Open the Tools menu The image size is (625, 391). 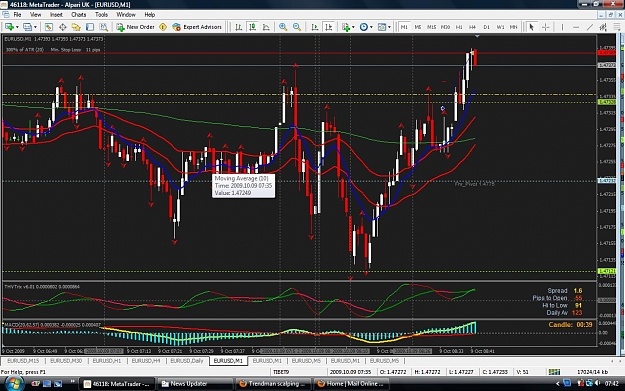(101, 14)
